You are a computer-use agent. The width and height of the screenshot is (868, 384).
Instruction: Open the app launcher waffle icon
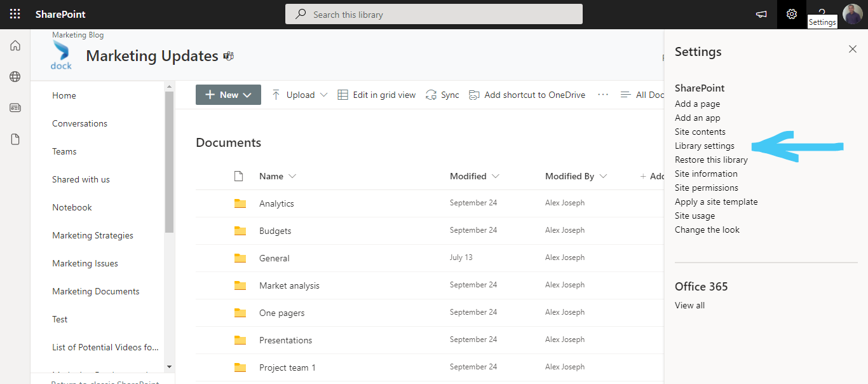coord(15,14)
